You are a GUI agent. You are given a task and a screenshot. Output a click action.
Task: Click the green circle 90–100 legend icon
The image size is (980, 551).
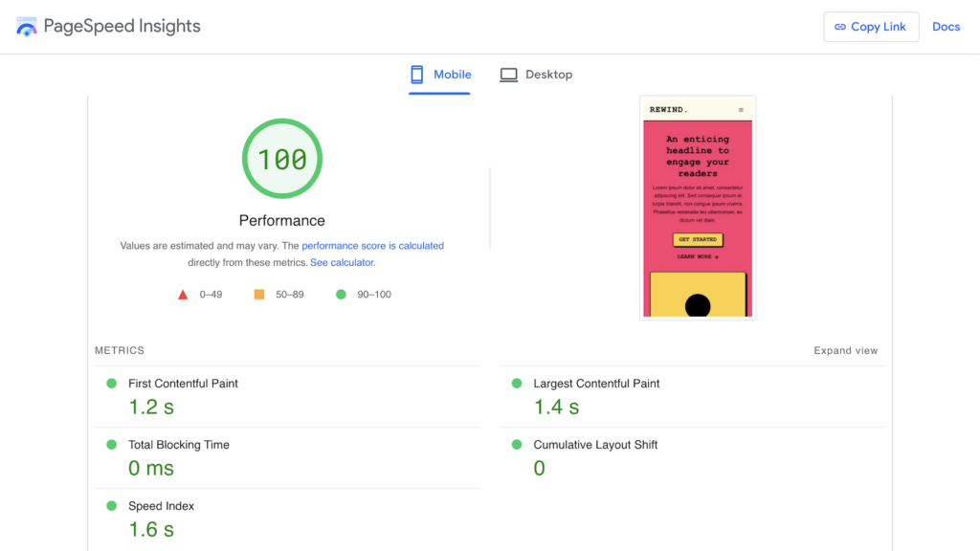pos(341,295)
